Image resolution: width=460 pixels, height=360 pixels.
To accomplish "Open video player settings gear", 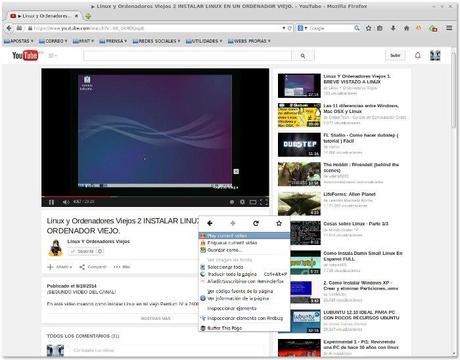I will pyautogui.click(x=242, y=202).
